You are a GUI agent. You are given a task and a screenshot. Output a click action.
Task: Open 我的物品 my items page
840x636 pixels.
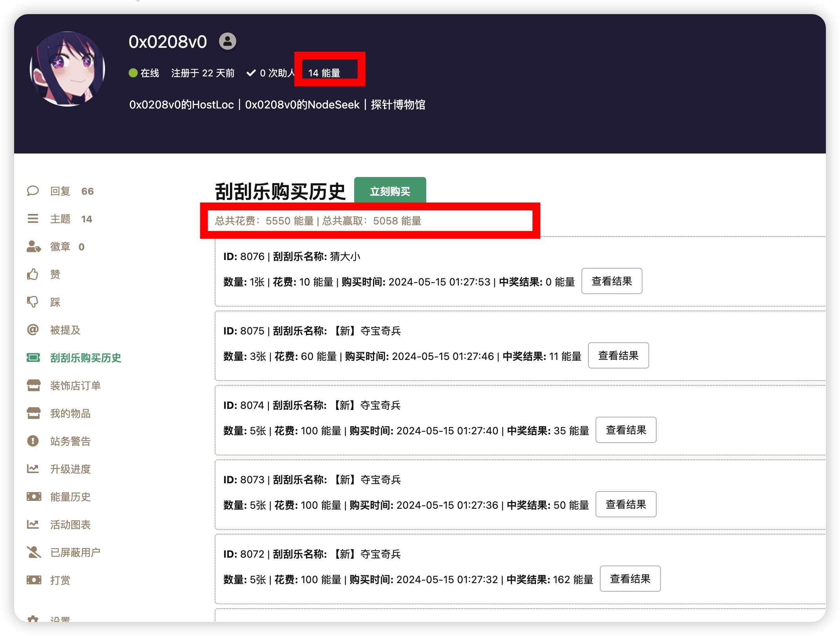tap(71, 413)
